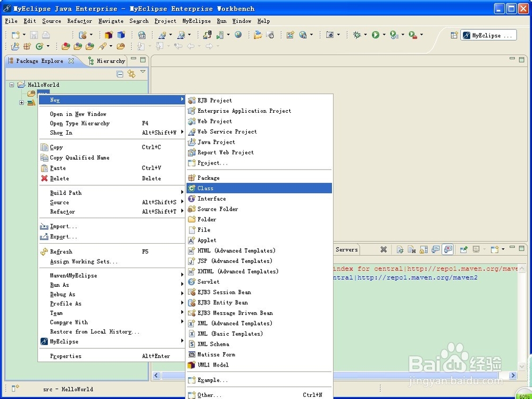The width and height of the screenshot is (532, 399).
Task: Click the Clear Console icon
Action: (x=412, y=250)
